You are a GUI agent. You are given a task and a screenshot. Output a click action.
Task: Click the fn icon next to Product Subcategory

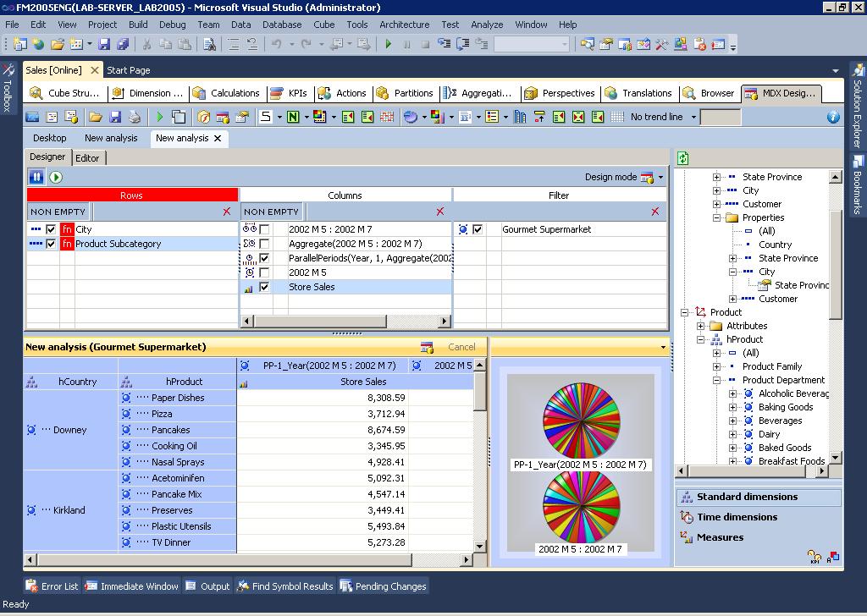68,244
